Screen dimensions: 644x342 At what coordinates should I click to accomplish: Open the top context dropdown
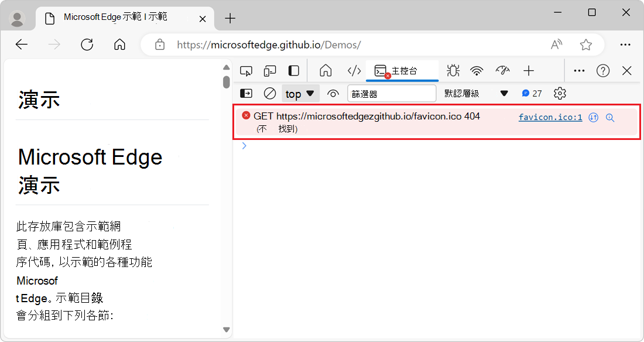pyautogui.click(x=300, y=94)
